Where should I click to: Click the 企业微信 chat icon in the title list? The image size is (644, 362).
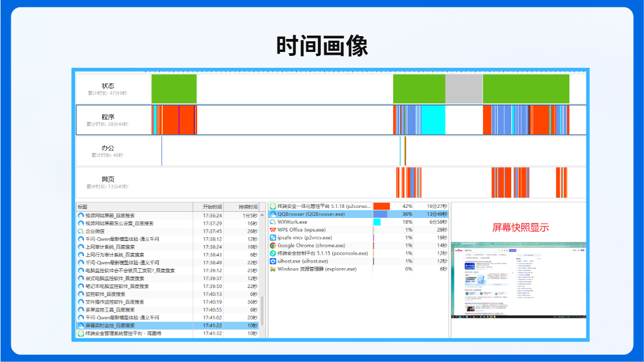pos(81,231)
